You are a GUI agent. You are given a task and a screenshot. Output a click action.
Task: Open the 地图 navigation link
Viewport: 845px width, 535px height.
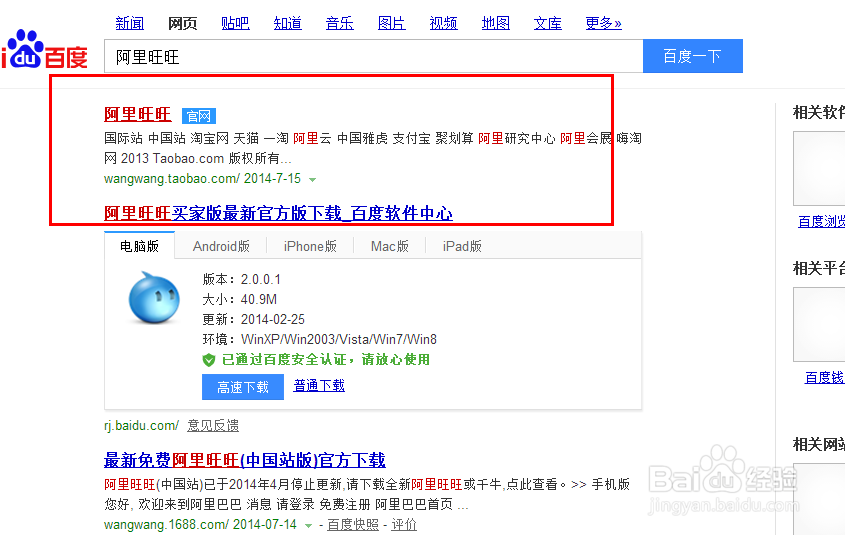tap(496, 23)
